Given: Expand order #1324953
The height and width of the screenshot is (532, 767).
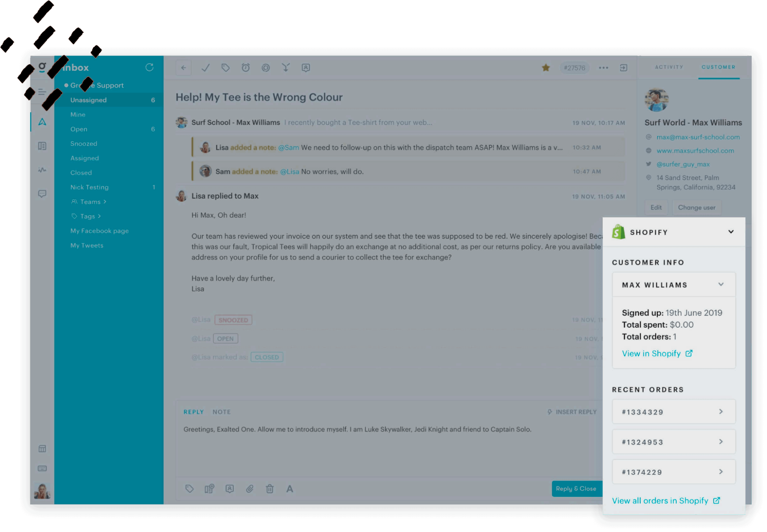Looking at the screenshot, I should [x=674, y=442].
